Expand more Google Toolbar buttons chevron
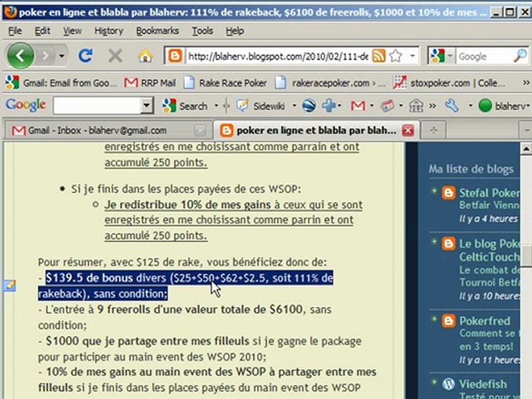The height and width of the screenshot is (399, 532). click(x=432, y=106)
